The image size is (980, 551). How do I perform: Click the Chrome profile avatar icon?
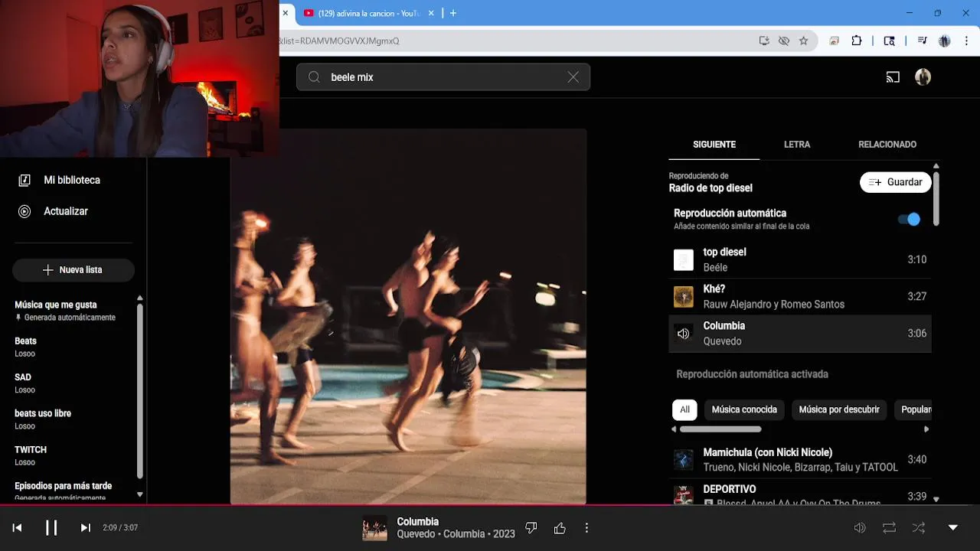click(945, 41)
